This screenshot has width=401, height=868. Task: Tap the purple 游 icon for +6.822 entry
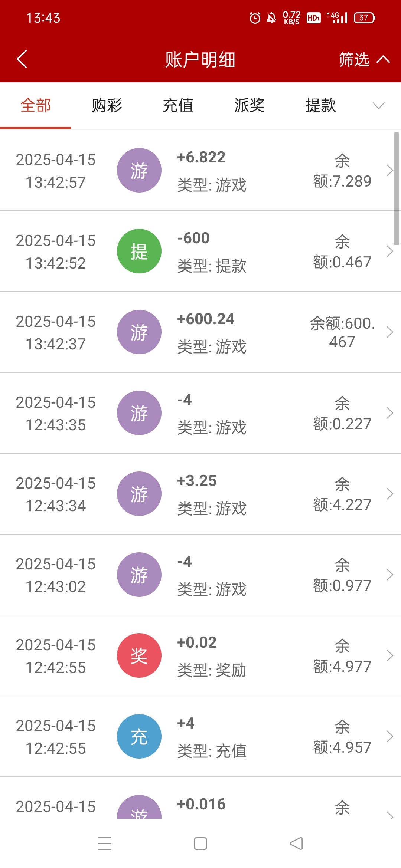tap(139, 170)
